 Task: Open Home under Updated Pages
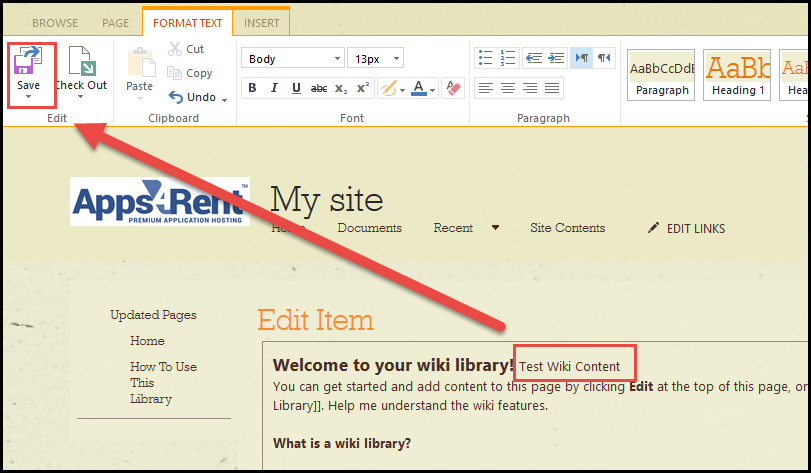coord(147,341)
